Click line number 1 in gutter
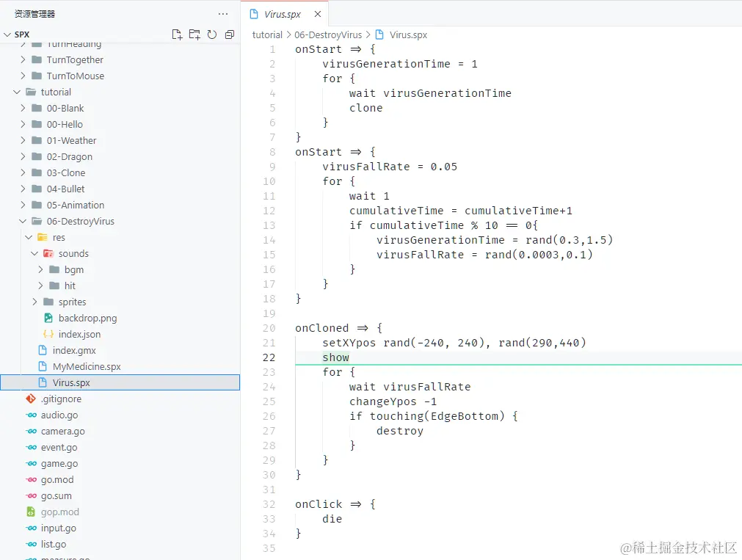742x560 pixels. coord(272,49)
